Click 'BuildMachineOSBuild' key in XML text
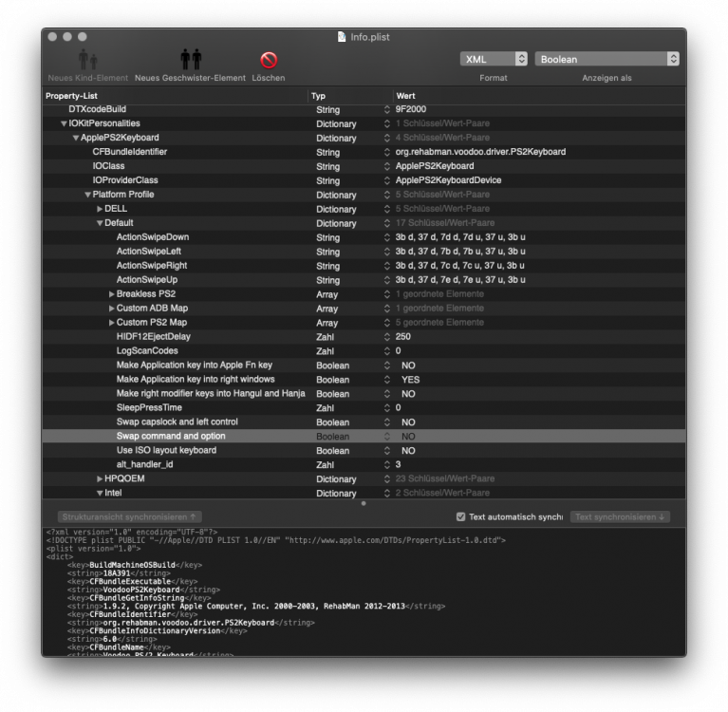 click(x=132, y=565)
